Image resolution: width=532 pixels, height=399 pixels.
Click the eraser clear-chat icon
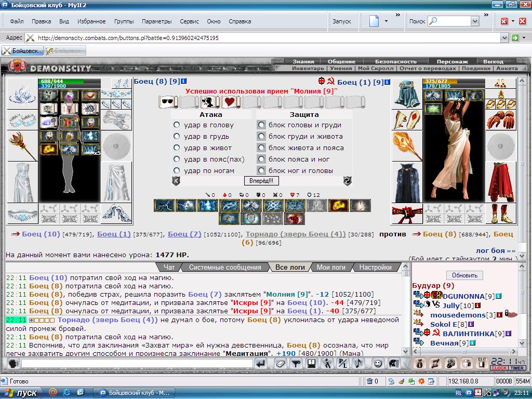[281, 364]
